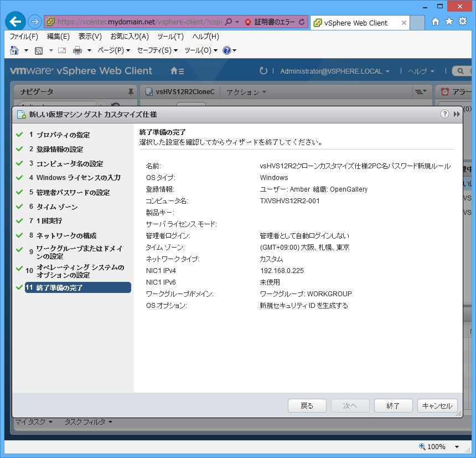Click the vsHVS12R2CloneC object title

click(x=185, y=92)
